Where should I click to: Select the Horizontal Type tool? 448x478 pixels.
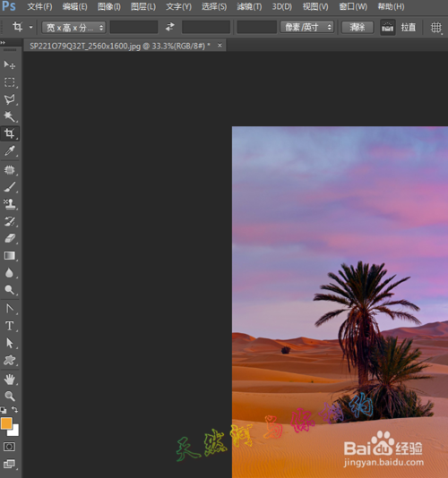coord(10,326)
